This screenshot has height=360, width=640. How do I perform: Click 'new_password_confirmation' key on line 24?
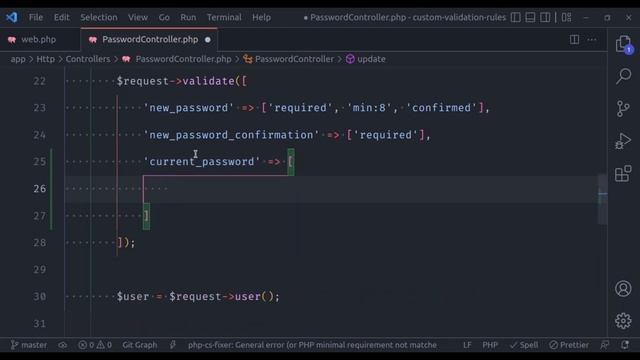231,135
